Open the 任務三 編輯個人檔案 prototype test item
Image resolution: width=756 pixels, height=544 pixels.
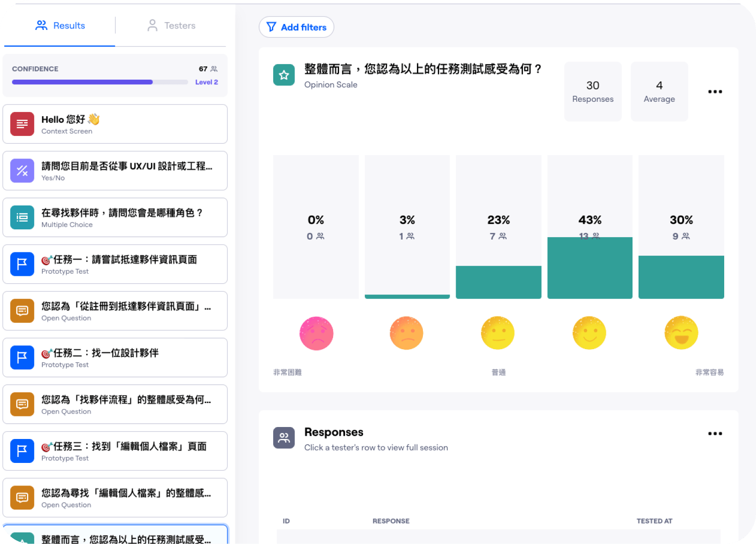coord(115,451)
